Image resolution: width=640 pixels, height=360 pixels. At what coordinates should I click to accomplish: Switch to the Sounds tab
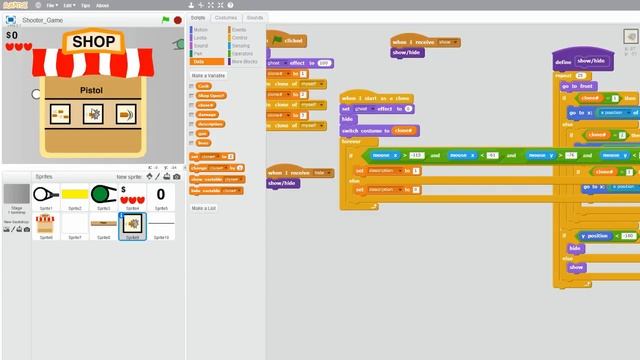click(255, 18)
